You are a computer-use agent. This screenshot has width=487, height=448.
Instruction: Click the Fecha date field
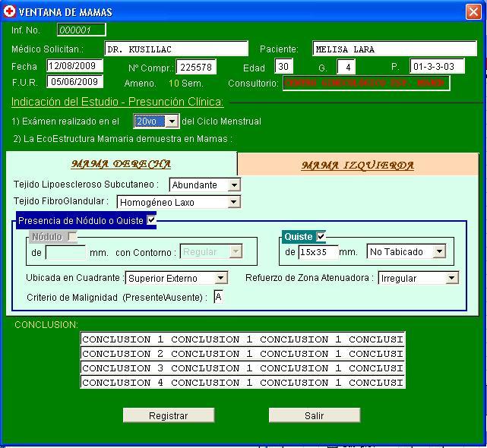click(74, 66)
